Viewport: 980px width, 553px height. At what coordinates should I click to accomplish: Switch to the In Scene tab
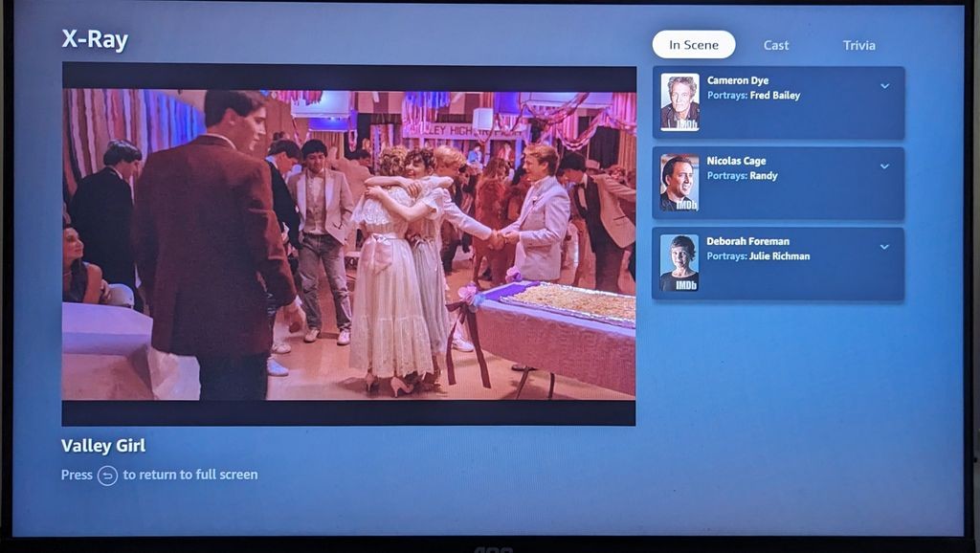[694, 45]
